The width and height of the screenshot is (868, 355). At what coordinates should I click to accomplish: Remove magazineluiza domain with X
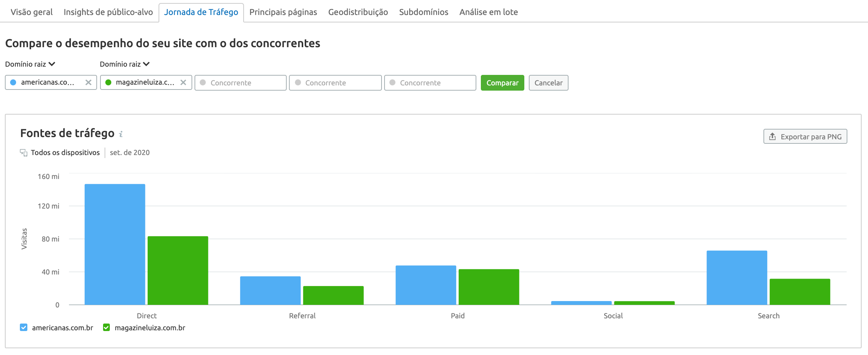(183, 82)
